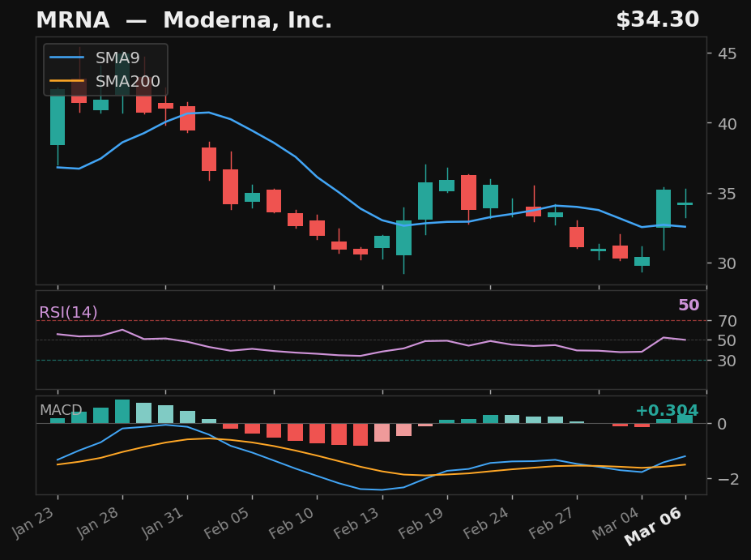The image size is (751, 560).
Task: Click the Feb 13 date label
Action: click(x=356, y=522)
